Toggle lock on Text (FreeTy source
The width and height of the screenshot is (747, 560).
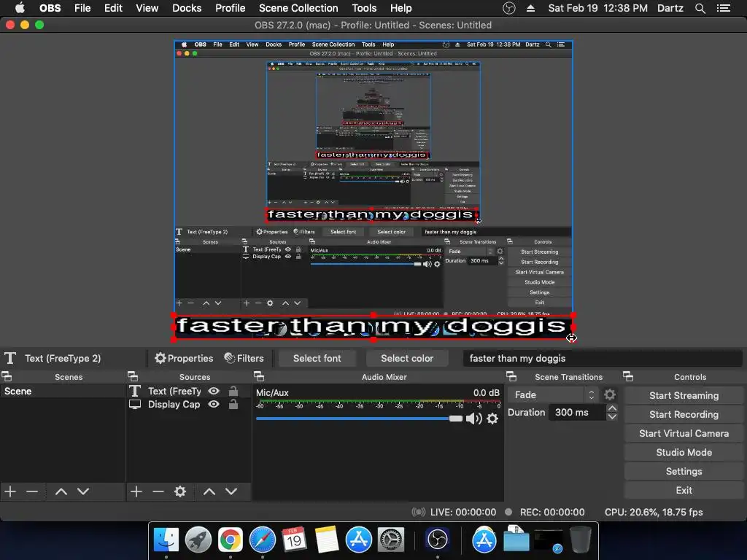[x=233, y=391]
